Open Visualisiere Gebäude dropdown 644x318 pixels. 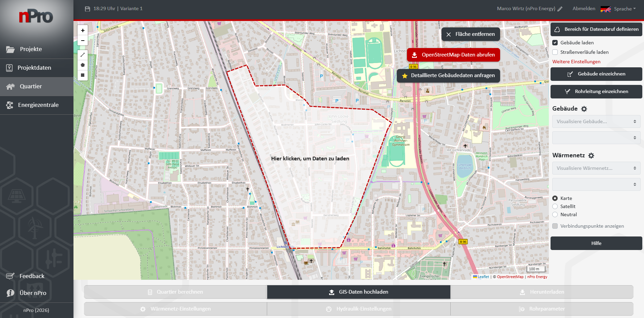(596, 121)
